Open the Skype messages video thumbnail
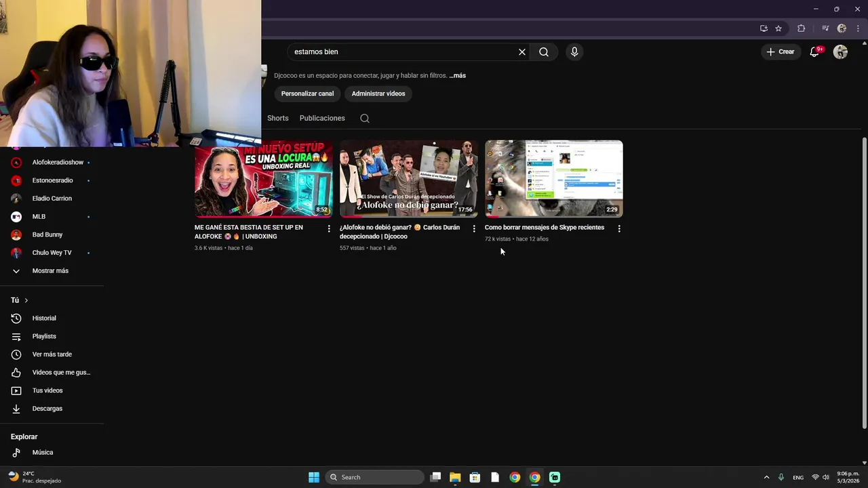868x488 pixels. (x=553, y=178)
